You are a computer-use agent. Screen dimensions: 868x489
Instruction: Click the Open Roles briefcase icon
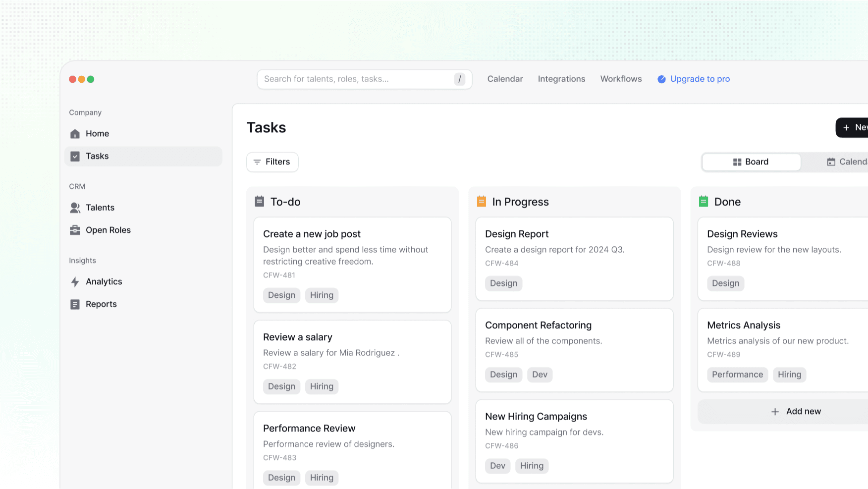(x=75, y=230)
